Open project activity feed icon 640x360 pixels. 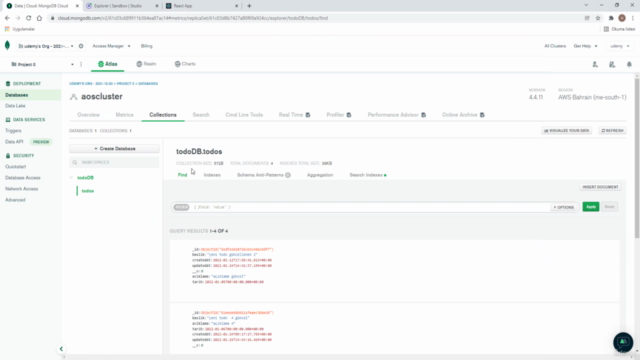point(612,64)
